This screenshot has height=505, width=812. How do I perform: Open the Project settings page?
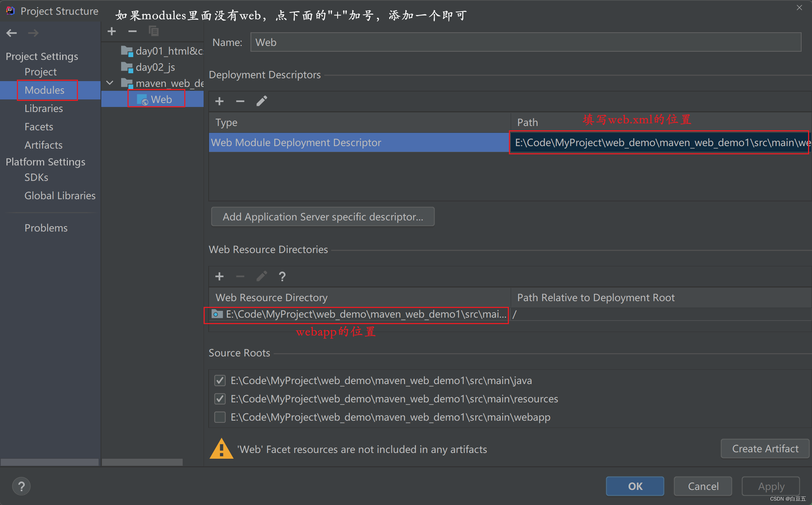pyautogui.click(x=41, y=72)
